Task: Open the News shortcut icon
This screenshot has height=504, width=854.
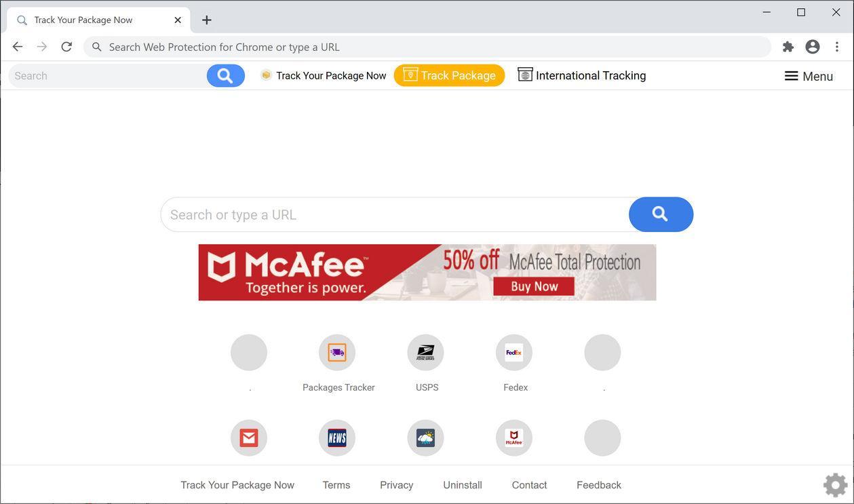Action: tap(337, 438)
